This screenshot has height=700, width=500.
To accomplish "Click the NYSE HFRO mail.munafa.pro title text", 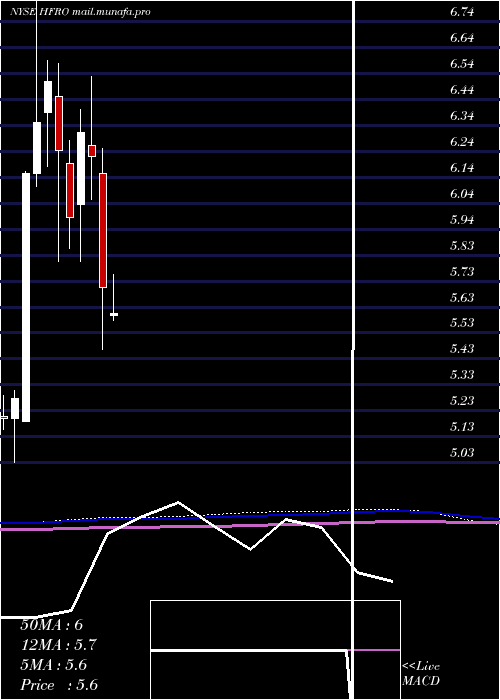I will click(x=80, y=12).
